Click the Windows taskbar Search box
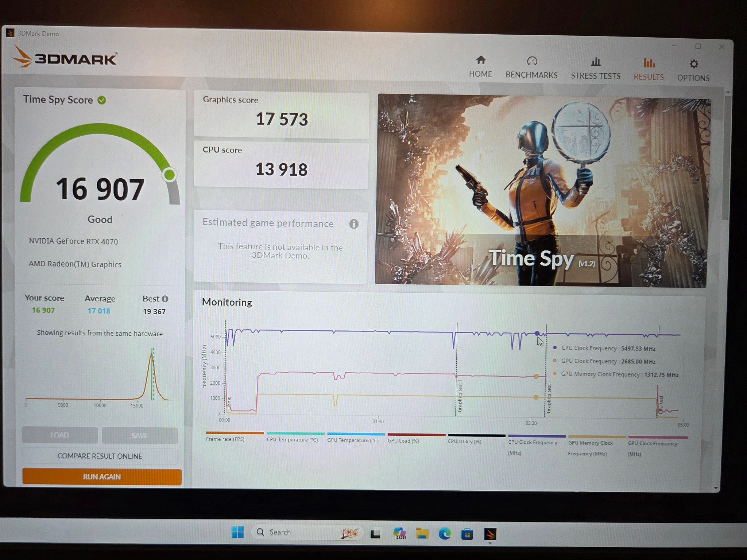Screen dimensions: 747x560 click(x=307, y=532)
